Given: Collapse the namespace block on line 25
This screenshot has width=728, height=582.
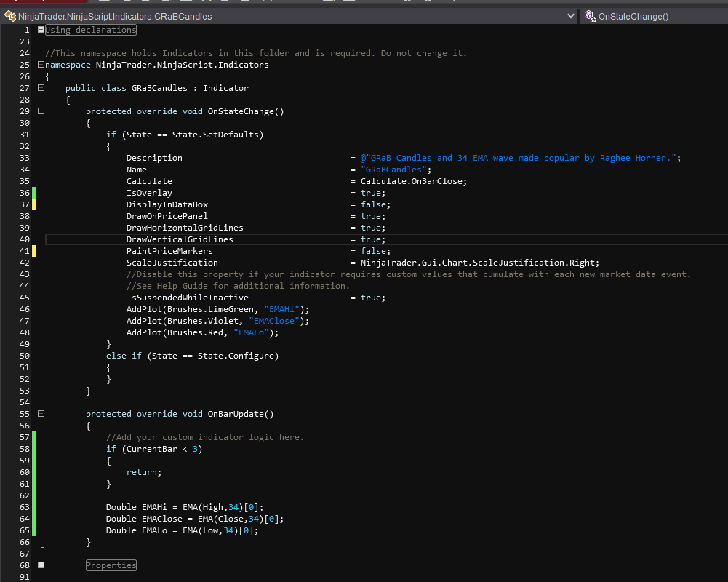Looking at the screenshot, I should pos(41,65).
